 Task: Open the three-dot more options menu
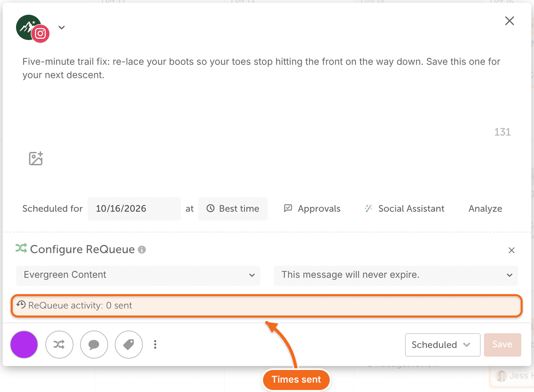click(155, 345)
